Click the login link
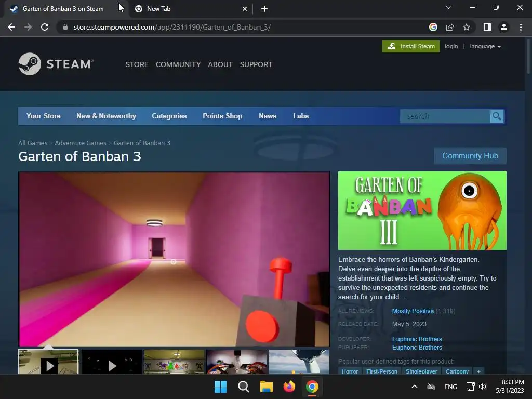 click(x=451, y=46)
